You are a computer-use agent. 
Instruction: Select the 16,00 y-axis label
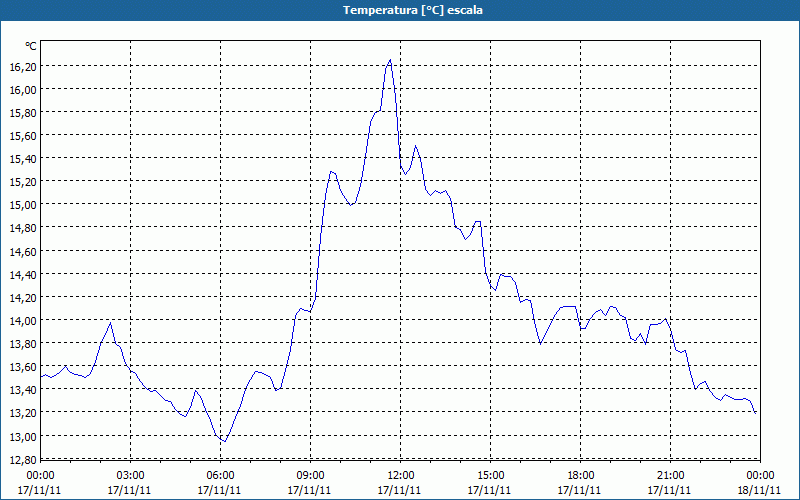tap(23, 90)
